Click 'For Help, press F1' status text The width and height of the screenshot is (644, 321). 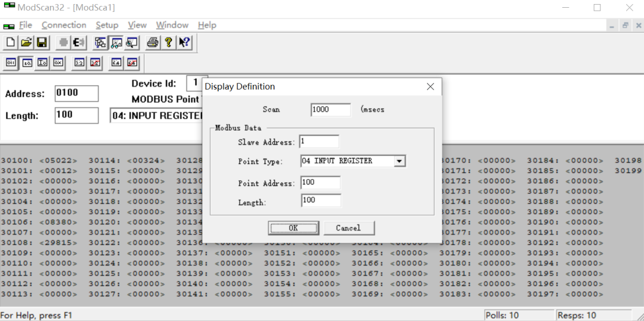coord(36,316)
